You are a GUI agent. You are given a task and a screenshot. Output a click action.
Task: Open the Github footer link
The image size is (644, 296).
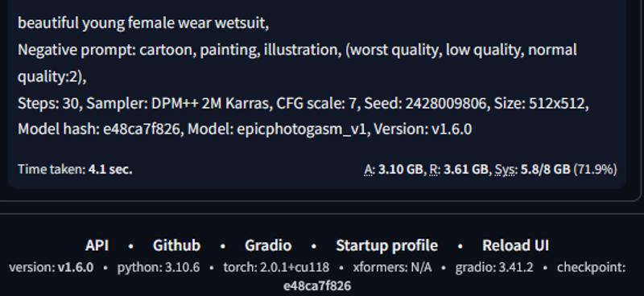176,245
